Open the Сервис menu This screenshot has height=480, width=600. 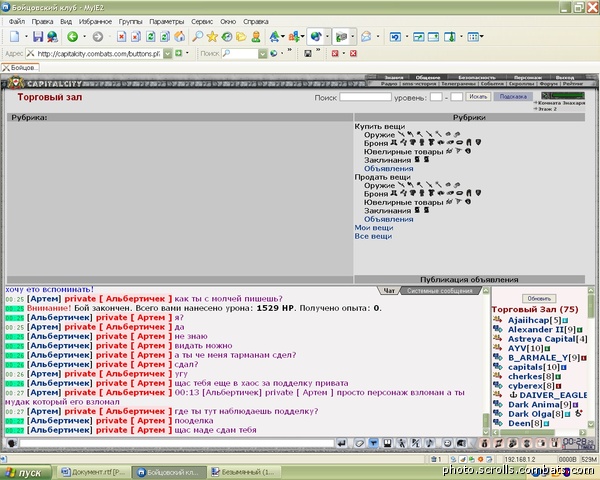pyautogui.click(x=202, y=22)
